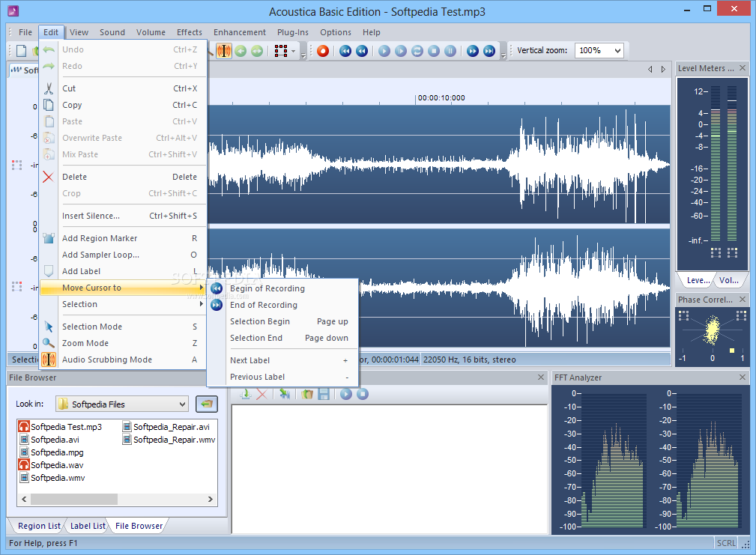The width and height of the screenshot is (756, 555).
Task: Close the Level Meters panel
Action: (x=743, y=68)
